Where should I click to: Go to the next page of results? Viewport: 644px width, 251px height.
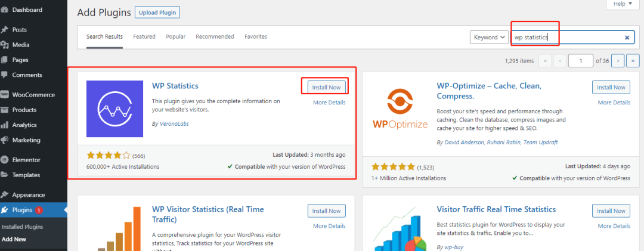point(618,60)
